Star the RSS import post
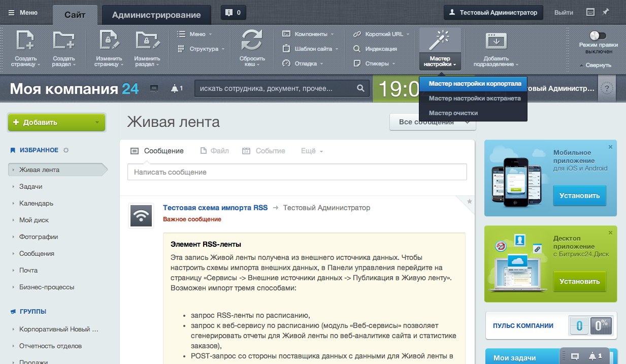The height and width of the screenshot is (364, 626). pos(470,202)
